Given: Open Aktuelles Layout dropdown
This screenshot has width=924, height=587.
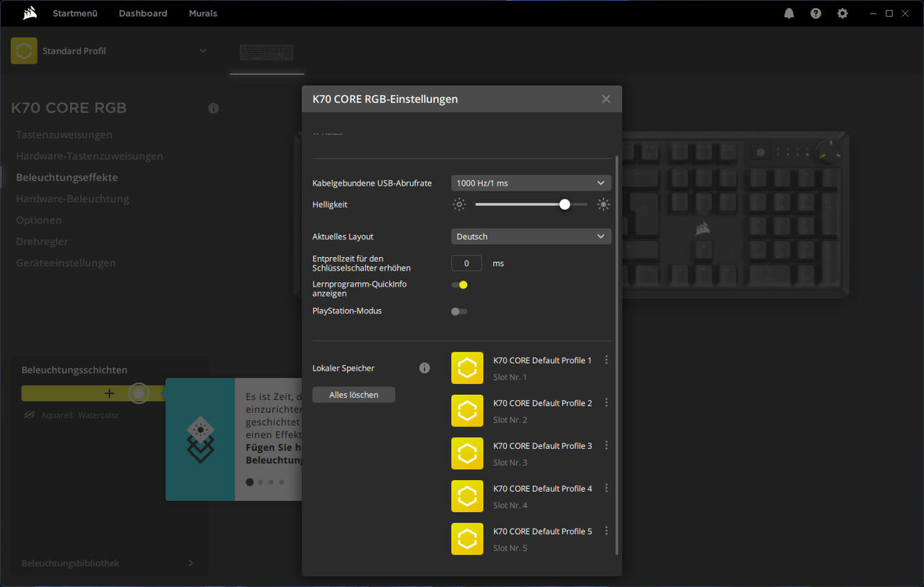Looking at the screenshot, I should tap(531, 237).
